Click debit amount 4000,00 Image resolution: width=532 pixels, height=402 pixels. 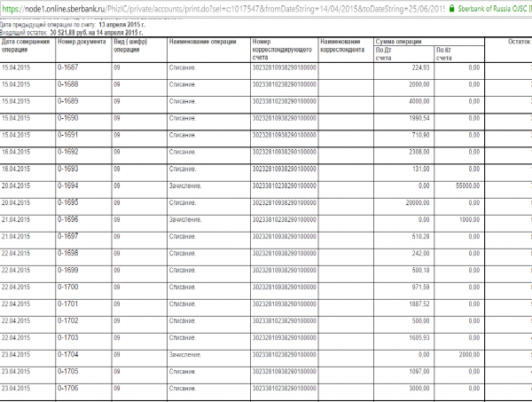coord(419,101)
